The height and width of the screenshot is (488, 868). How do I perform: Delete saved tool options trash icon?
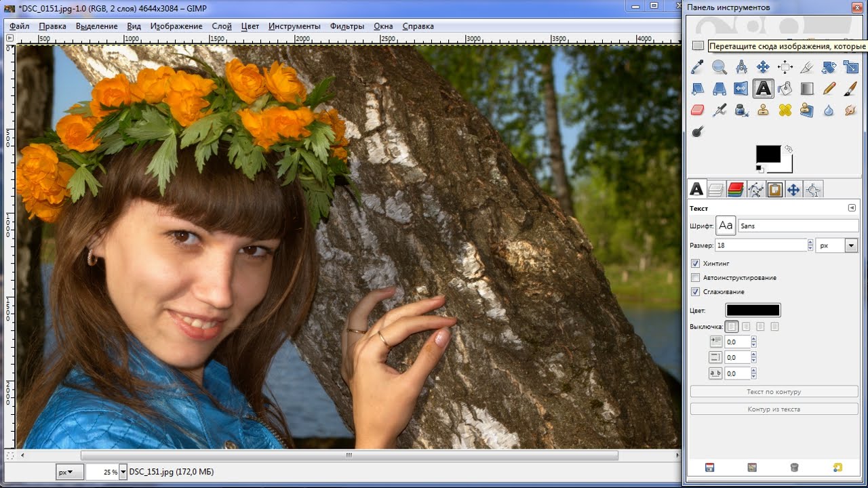tap(794, 467)
